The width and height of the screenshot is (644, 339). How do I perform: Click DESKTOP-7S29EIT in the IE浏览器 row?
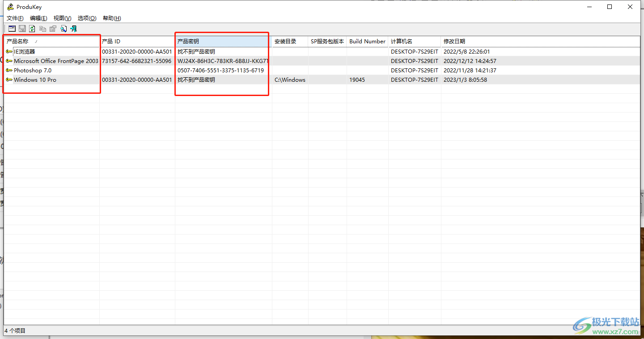click(415, 51)
